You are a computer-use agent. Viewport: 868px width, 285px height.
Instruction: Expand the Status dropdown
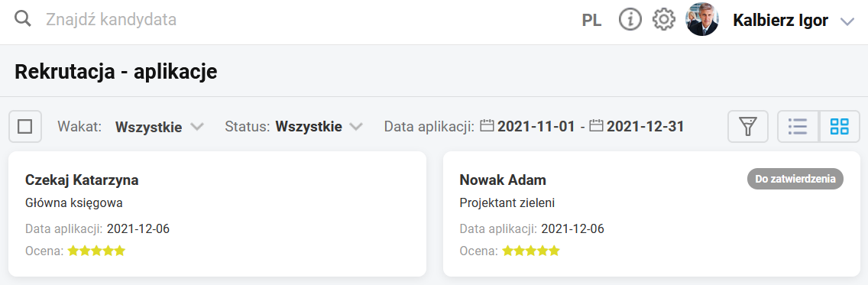[x=319, y=127]
